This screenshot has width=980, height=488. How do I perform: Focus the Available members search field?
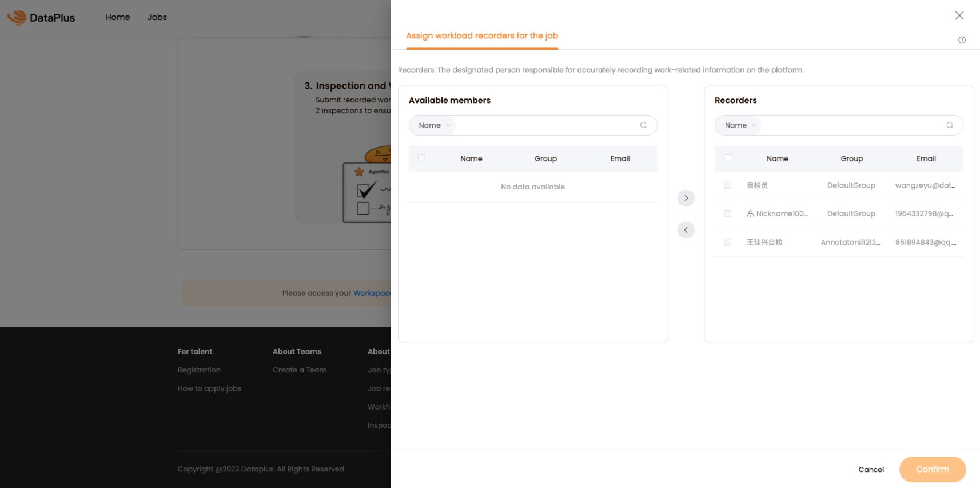pos(546,125)
